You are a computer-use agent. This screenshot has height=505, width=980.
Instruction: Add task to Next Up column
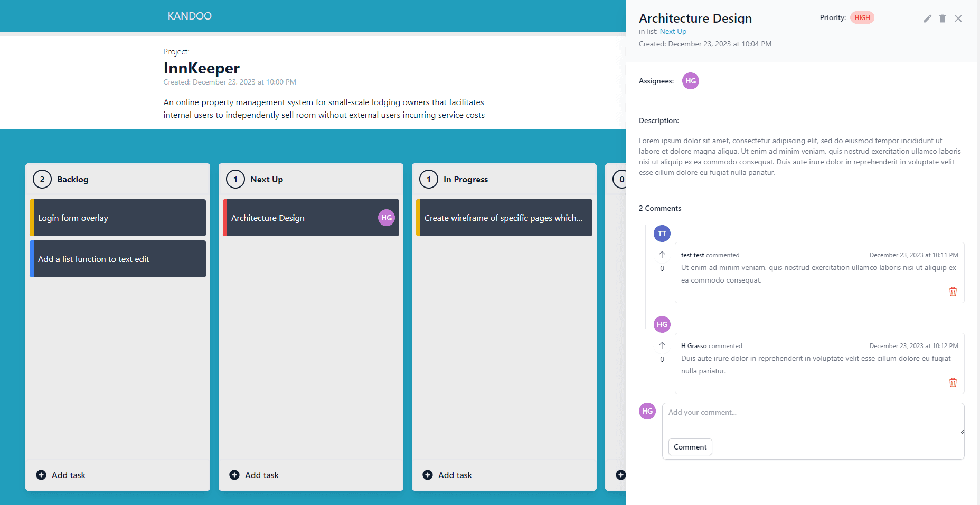pyautogui.click(x=254, y=475)
